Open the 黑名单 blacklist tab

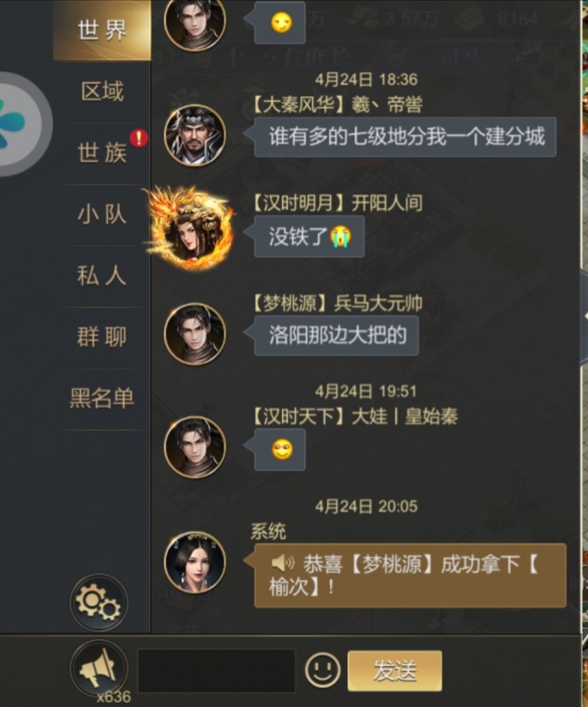pos(102,398)
